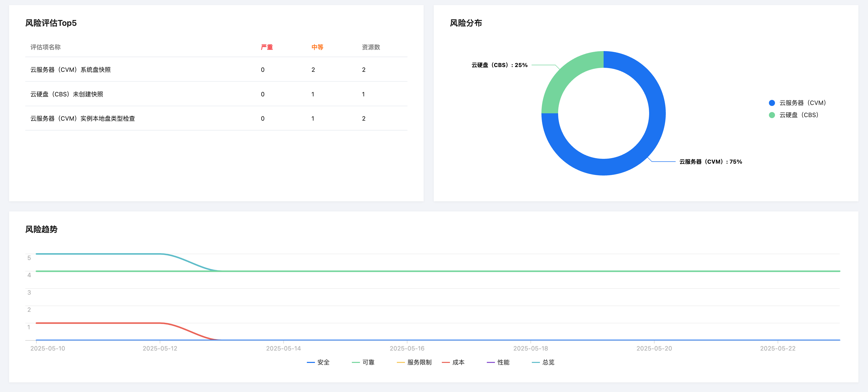The image size is (868, 392).
Task: Click green 云硬盘（CBS）pie legend dot
Action: coord(772,115)
